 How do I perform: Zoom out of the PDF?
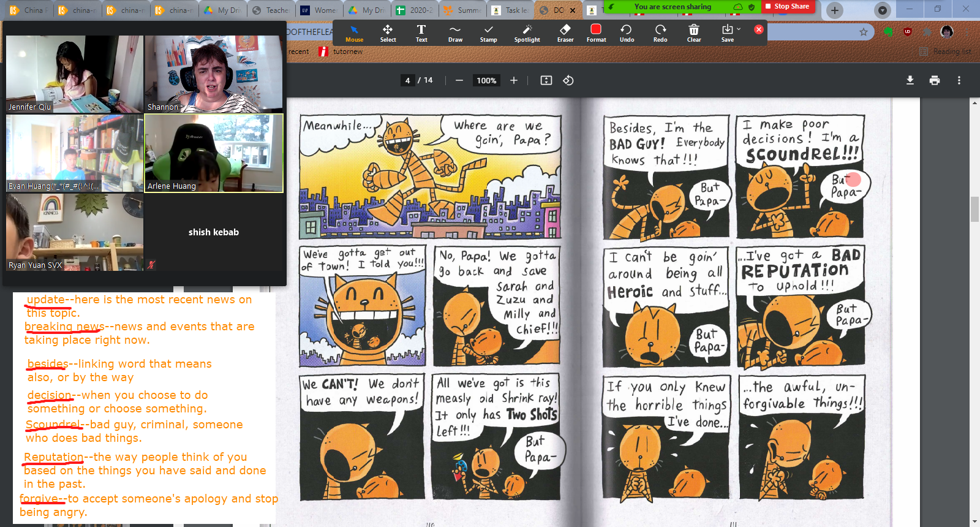coord(459,80)
